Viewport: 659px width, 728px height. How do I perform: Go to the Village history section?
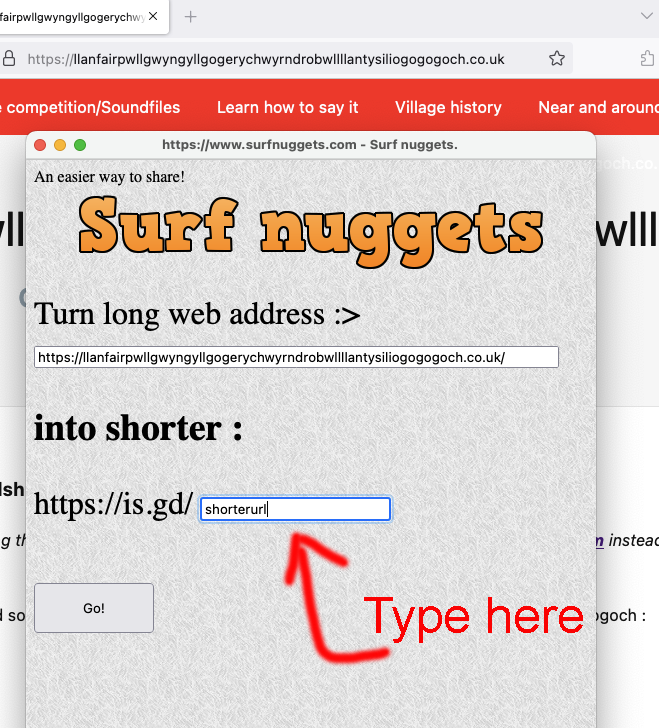coord(448,107)
